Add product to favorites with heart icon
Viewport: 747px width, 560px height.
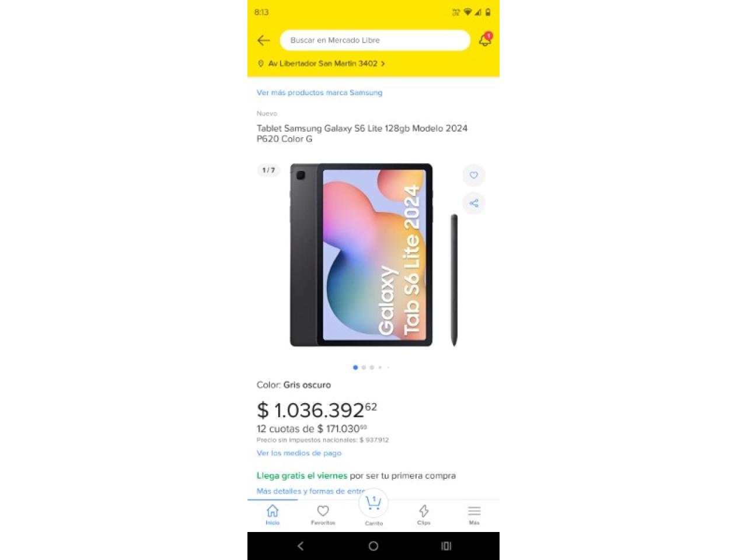coord(474,175)
